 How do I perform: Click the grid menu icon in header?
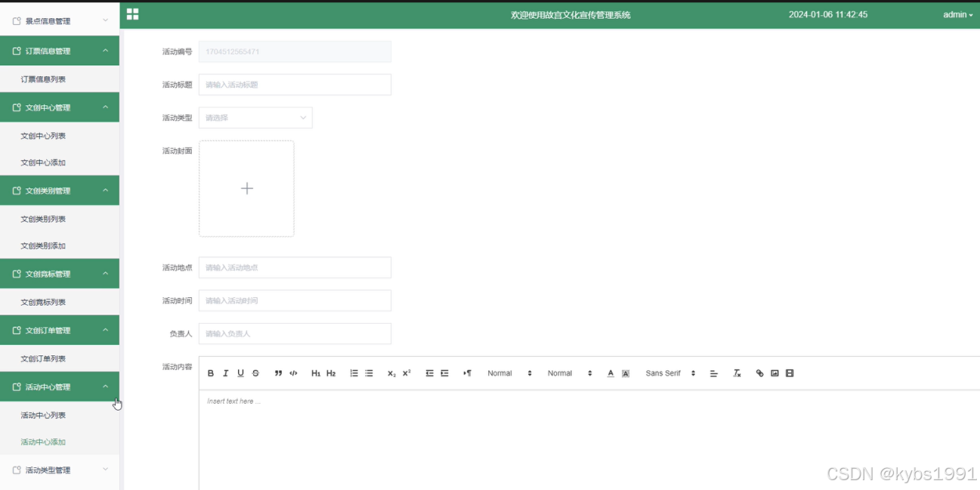coord(133,14)
